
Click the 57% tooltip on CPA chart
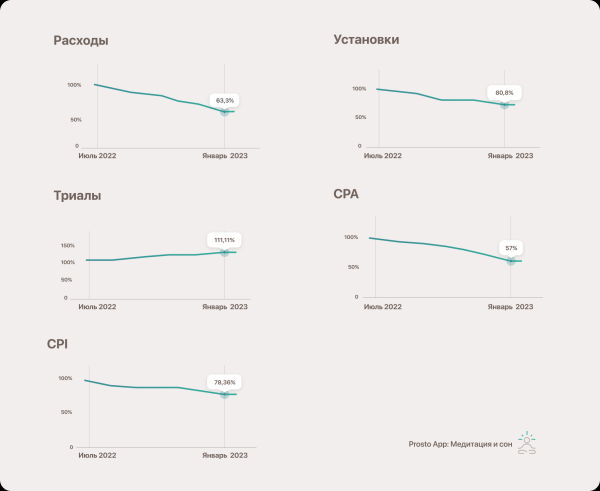pyautogui.click(x=512, y=247)
